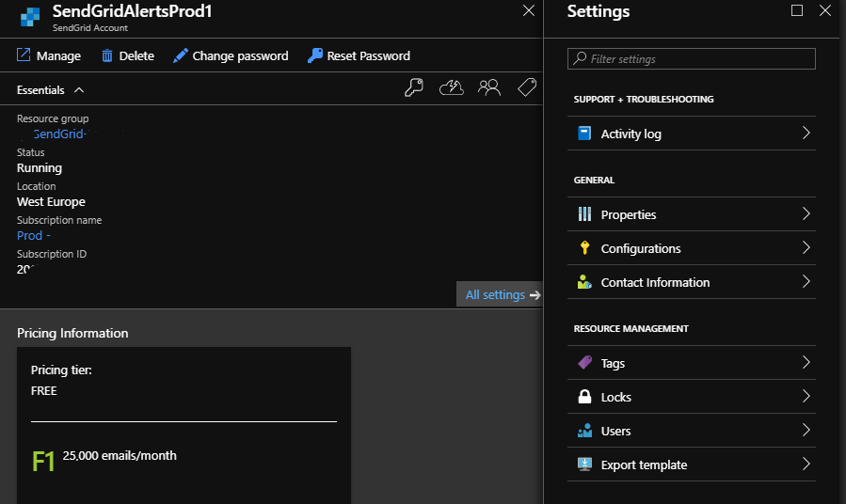Screen dimensions: 846x504
Task: Click the Delete button label
Action: [136, 56]
